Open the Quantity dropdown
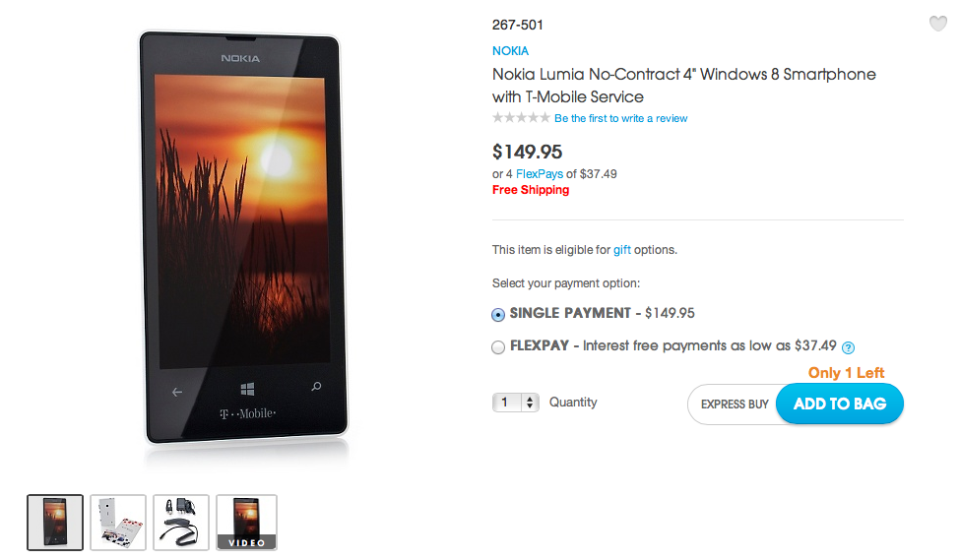Image resolution: width=960 pixels, height=560 pixels. point(516,403)
